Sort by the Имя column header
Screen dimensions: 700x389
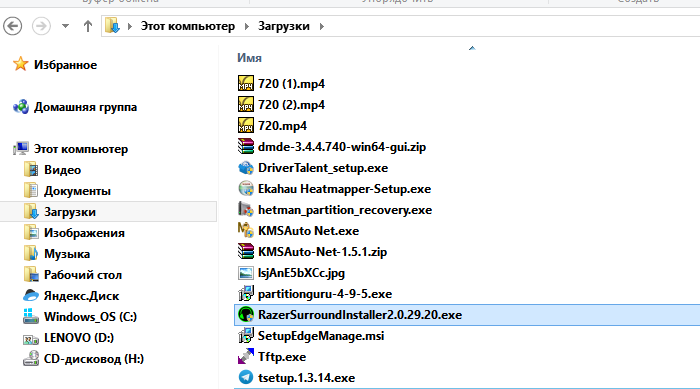249,58
